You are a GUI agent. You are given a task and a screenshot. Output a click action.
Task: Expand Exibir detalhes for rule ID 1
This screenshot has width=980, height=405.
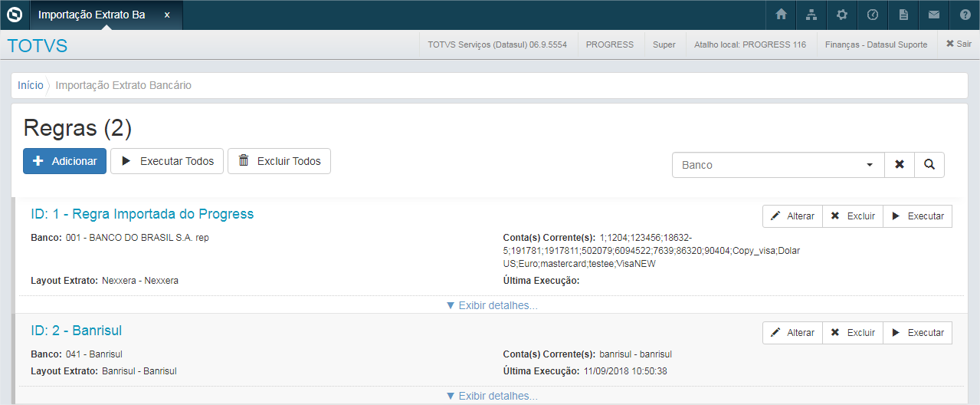coord(491,305)
